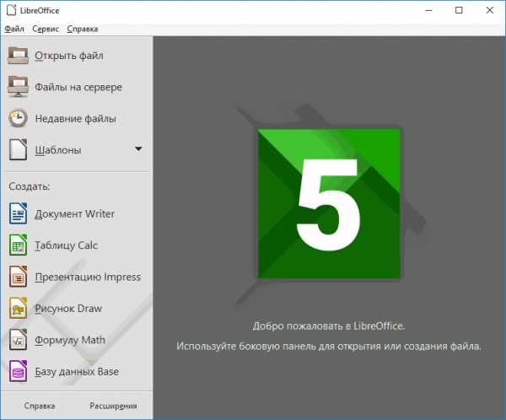Click the Base database icon
The width and height of the screenshot is (506, 420).
(18, 371)
